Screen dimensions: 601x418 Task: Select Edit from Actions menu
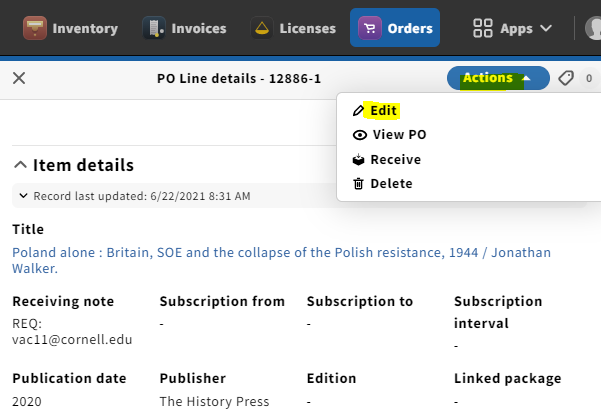[x=383, y=110]
